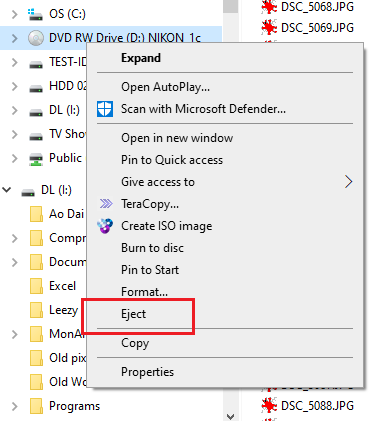Image resolution: width=384 pixels, height=421 pixels.
Task: Select DVD RW Drive (D:) NIKON
Action: pyautogui.click(x=125, y=38)
